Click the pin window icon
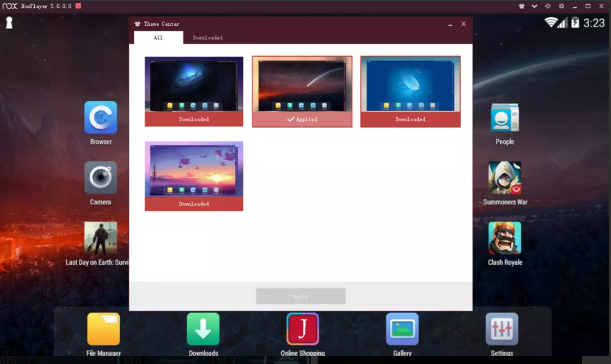The height and width of the screenshot is (364, 611). [548, 6]
